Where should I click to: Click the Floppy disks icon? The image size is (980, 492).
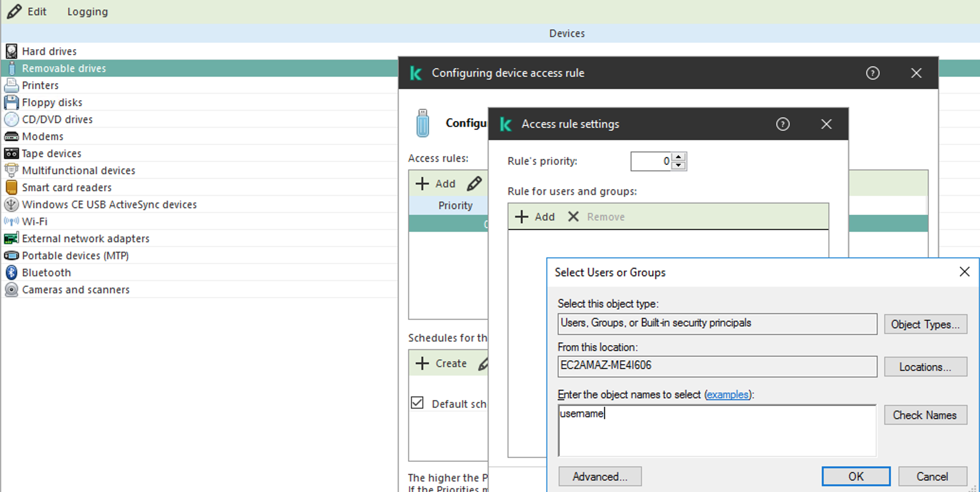click(x=11, y=102)
